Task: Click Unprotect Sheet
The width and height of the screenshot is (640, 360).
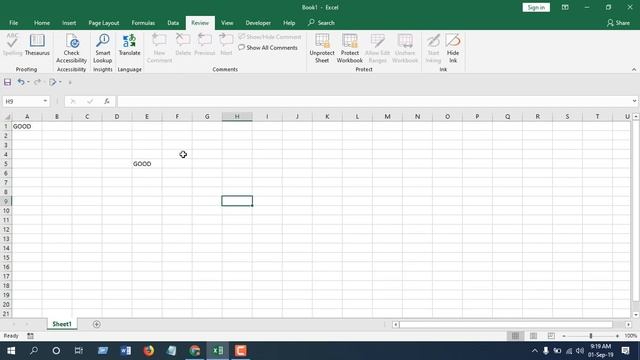Action: [322, 48]
